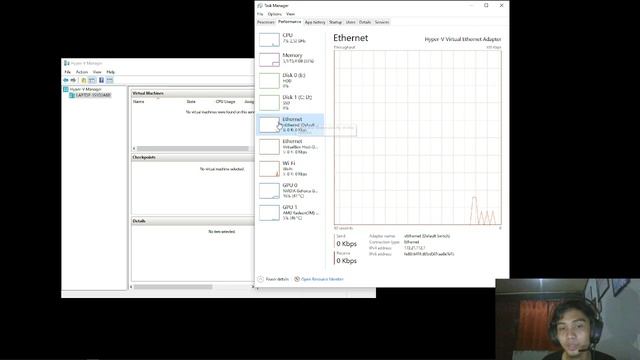
Task: Click the blue Help icon in Hyper-V toolbar
Action: tap(101, 80)
